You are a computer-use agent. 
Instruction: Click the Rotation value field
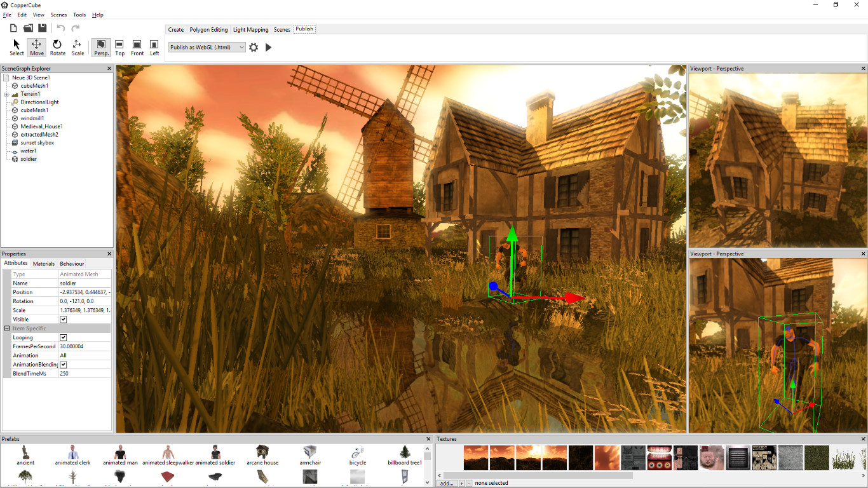coord(84,301)
